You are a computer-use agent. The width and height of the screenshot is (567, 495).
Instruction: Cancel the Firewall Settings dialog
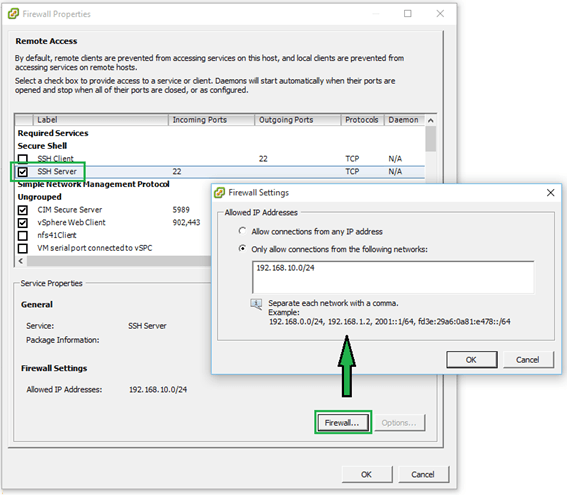click(x=528, y=360)
